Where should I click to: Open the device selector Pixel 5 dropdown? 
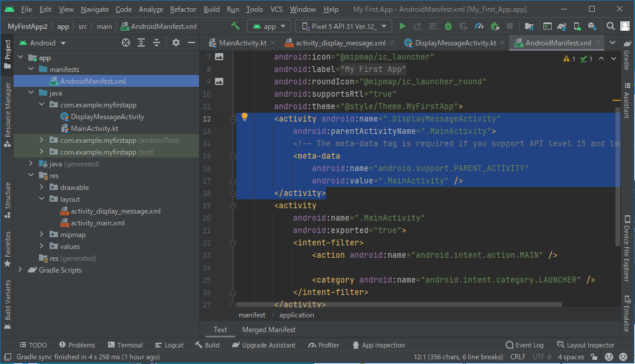(343, 27)
